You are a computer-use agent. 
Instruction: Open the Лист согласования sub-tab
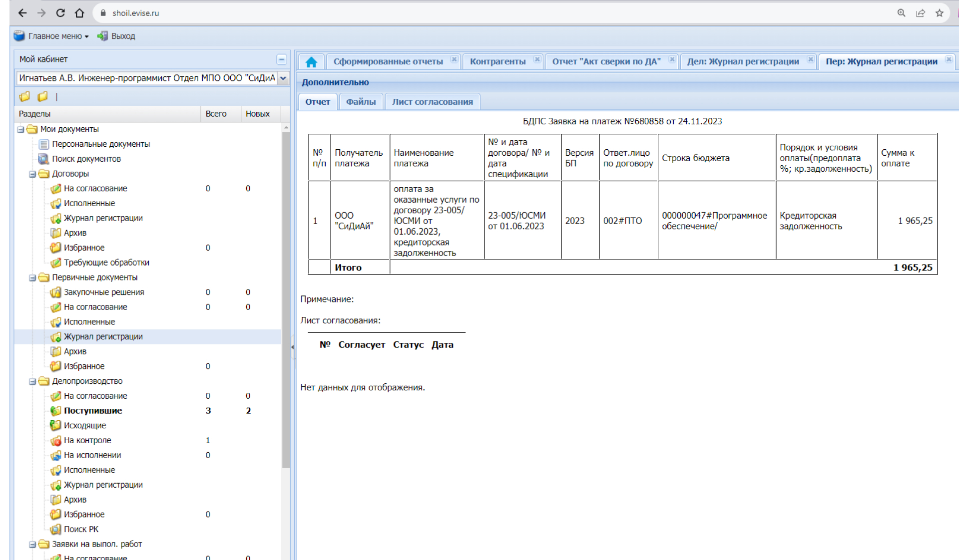tap(433, 102)
